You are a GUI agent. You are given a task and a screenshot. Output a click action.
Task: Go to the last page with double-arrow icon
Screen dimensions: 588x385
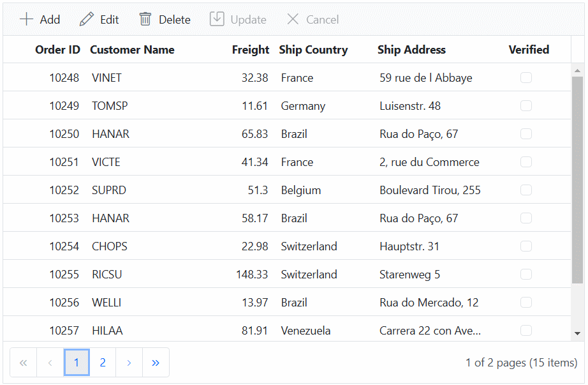(x=156, y=363)
